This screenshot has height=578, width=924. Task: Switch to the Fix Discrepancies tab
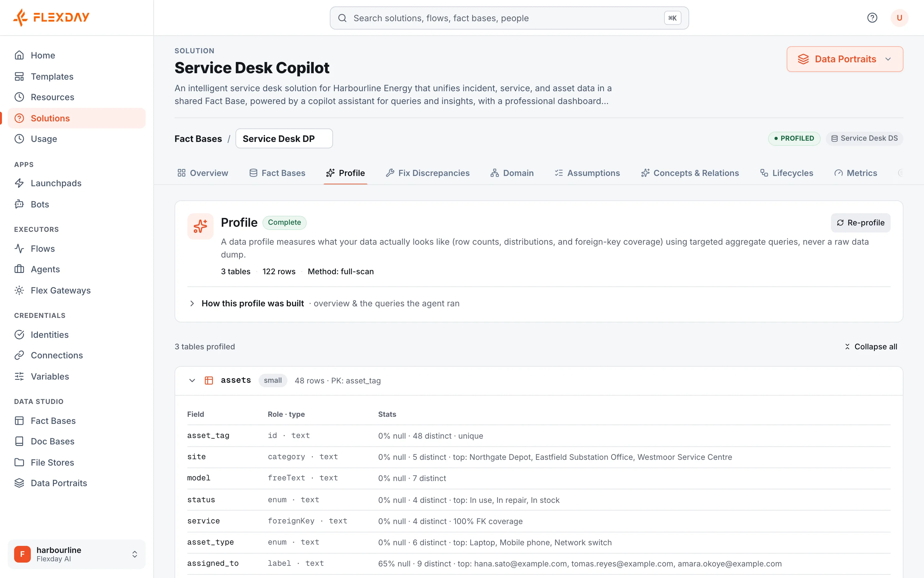(x=428, y=173)
